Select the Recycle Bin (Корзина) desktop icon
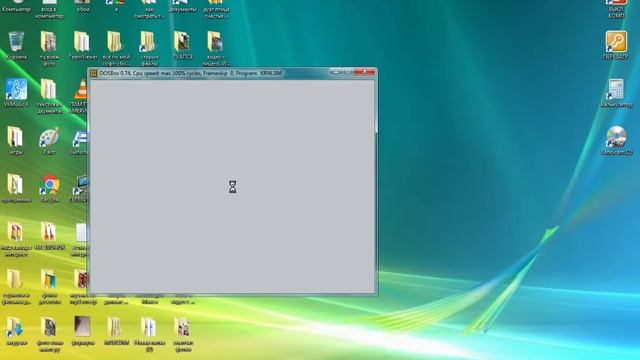Viewport: 640px width, 360px height. 16,42
